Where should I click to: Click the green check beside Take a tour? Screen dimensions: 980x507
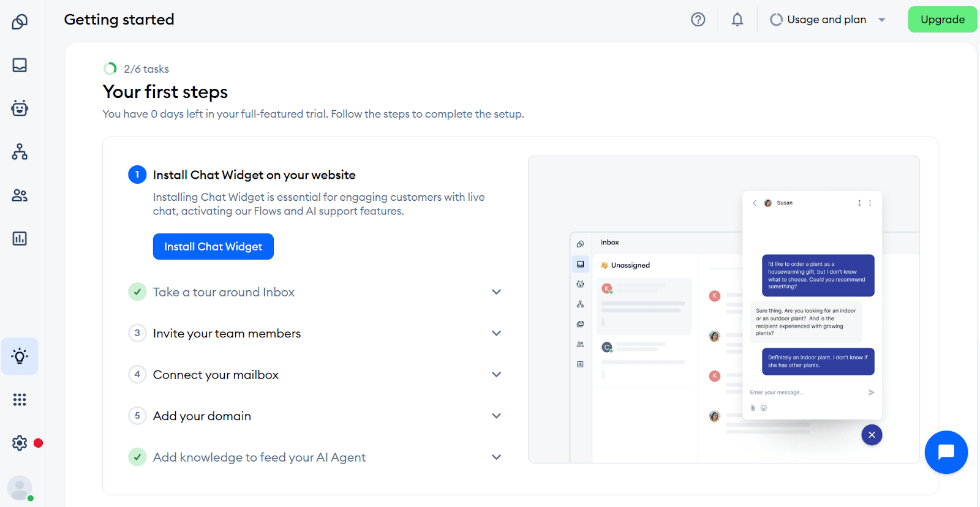[x=137, y=292]
